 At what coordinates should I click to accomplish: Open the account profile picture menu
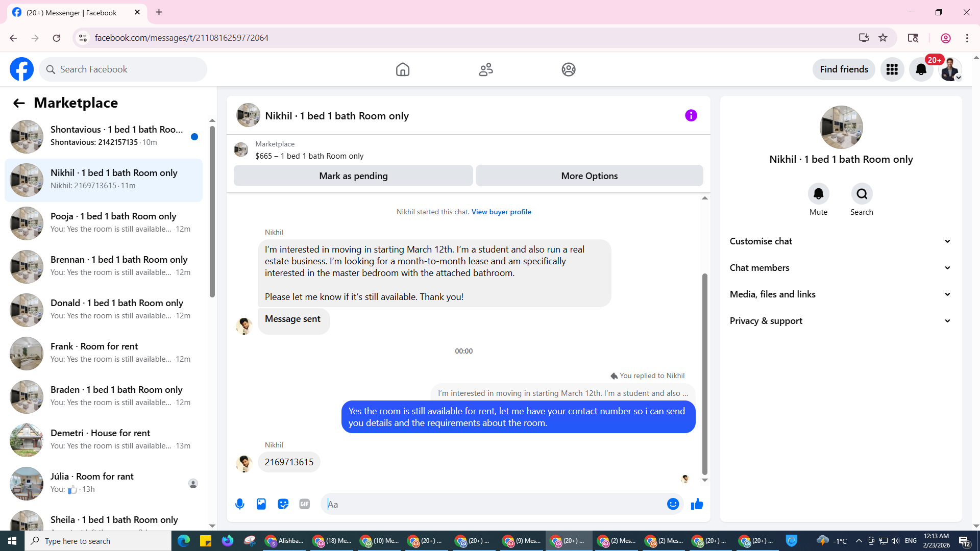click(x=950, y=69)
